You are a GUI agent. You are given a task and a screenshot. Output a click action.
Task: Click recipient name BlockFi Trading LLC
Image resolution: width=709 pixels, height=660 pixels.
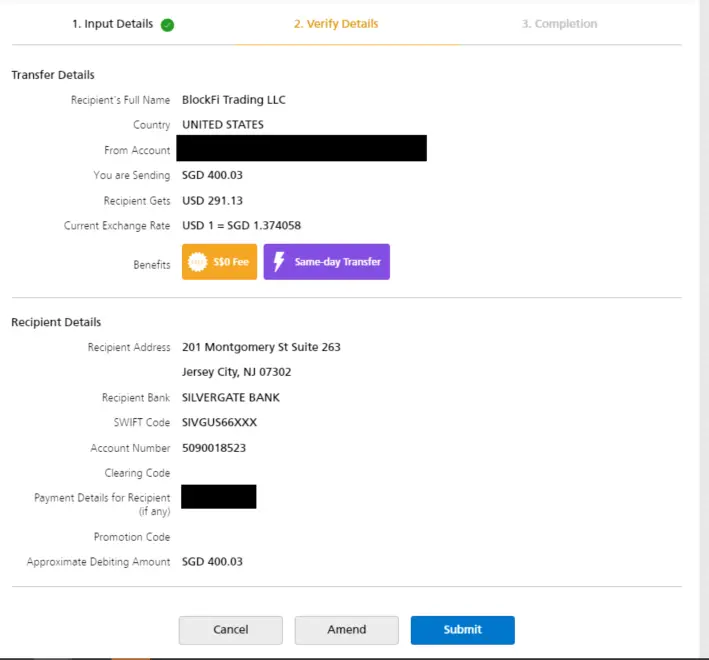(x=234, y=100)
